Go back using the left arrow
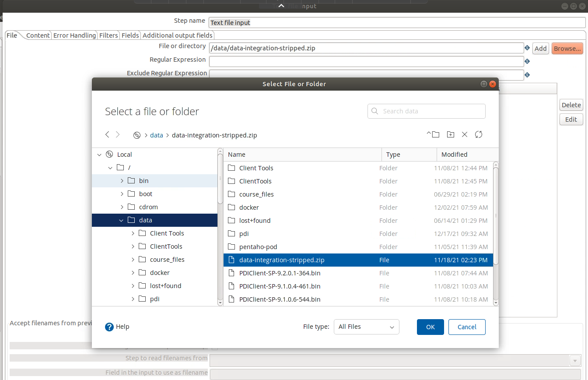 click(108, 135)
